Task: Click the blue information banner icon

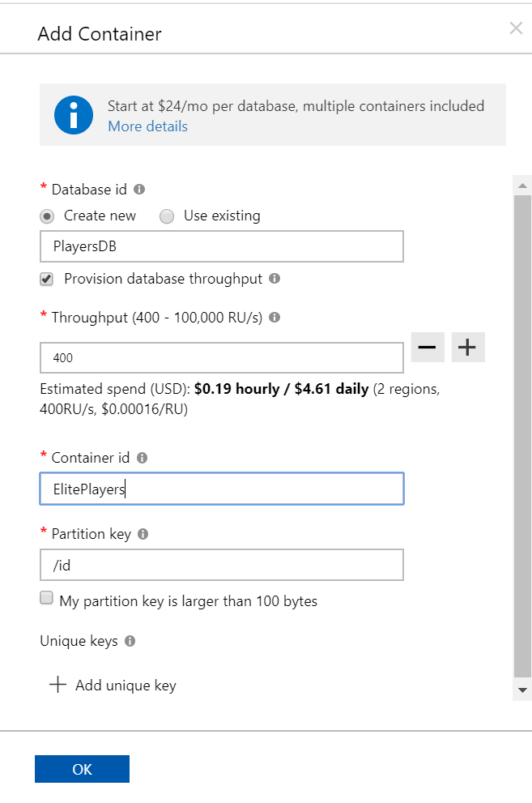Action: (74, 115)
